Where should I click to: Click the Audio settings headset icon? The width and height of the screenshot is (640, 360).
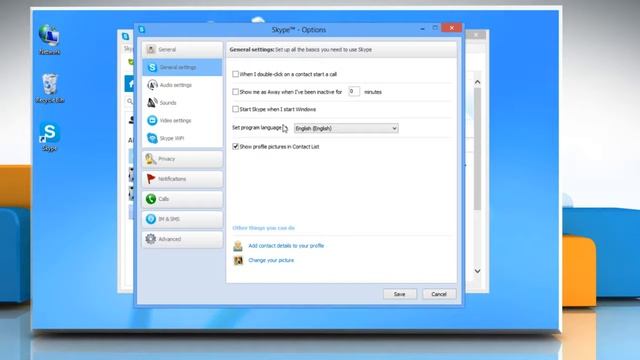152,85
